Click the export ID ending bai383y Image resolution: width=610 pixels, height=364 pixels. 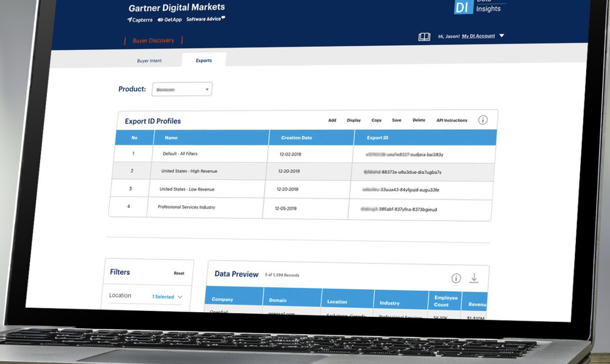[x=404, y=155]
